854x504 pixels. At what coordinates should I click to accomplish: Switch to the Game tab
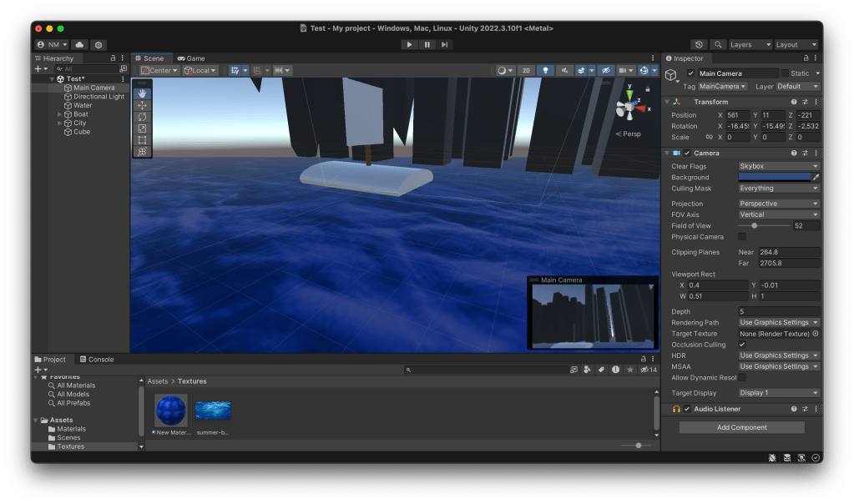pos(191,58)
